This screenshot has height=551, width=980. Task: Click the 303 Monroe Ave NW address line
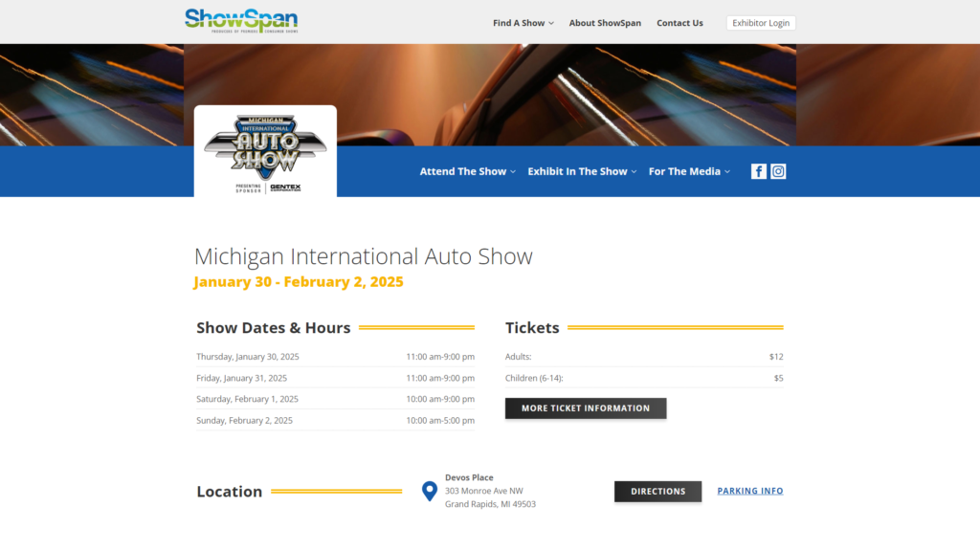tap(483, 491)
